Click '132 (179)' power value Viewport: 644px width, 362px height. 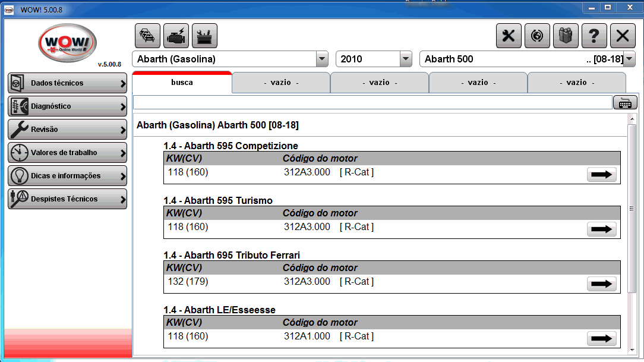coord(188,282)
